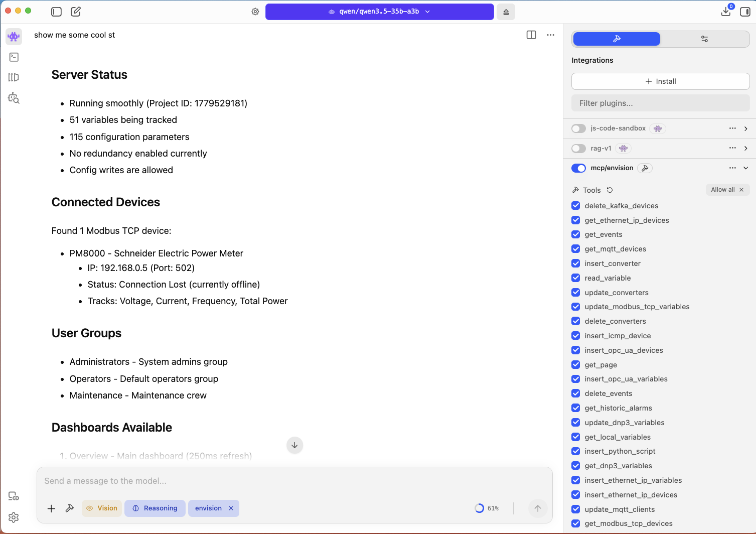Toggle the Reasoning chip

coord(155,508)
